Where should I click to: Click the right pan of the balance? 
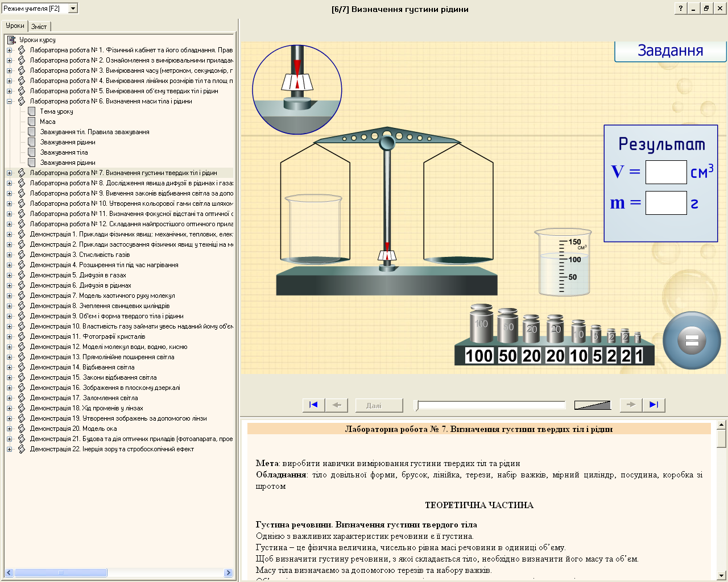(x=459, y=259)
